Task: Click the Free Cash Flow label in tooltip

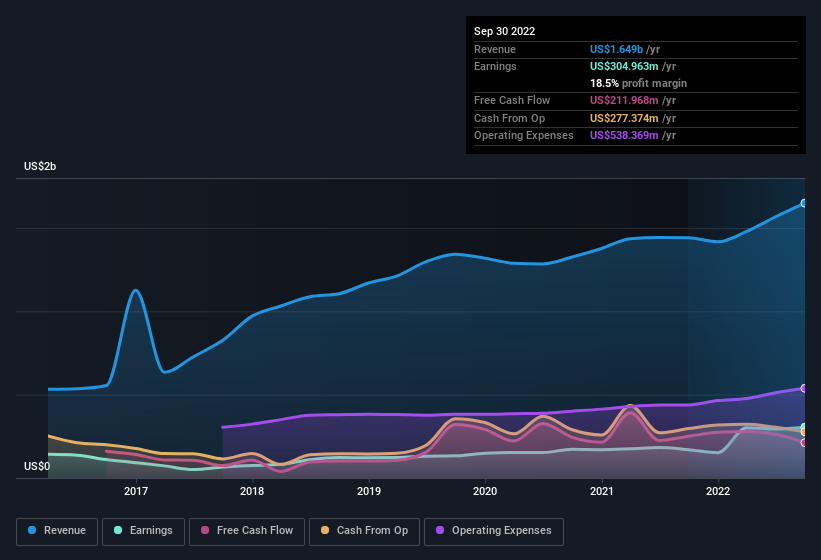Action: click(512, 100)
